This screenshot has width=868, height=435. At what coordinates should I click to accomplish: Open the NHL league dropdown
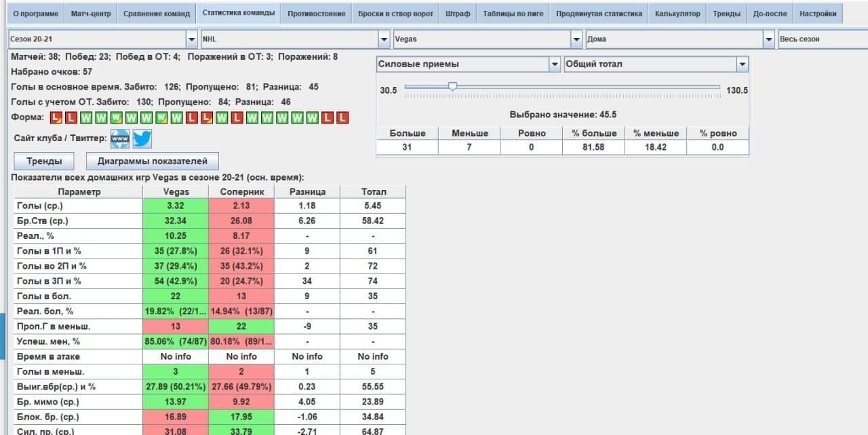(x=384, y=39)
